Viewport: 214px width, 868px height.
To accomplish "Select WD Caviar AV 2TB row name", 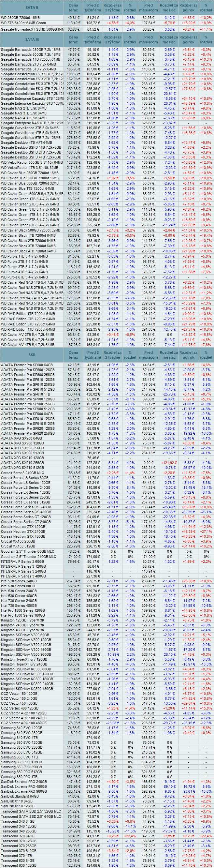I will tap(27, 335).
